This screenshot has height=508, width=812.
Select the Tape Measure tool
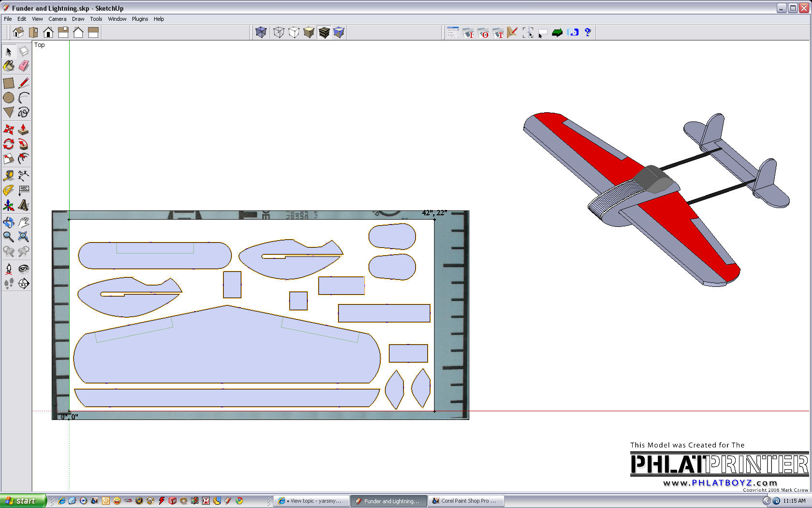[x=9, y=175]
